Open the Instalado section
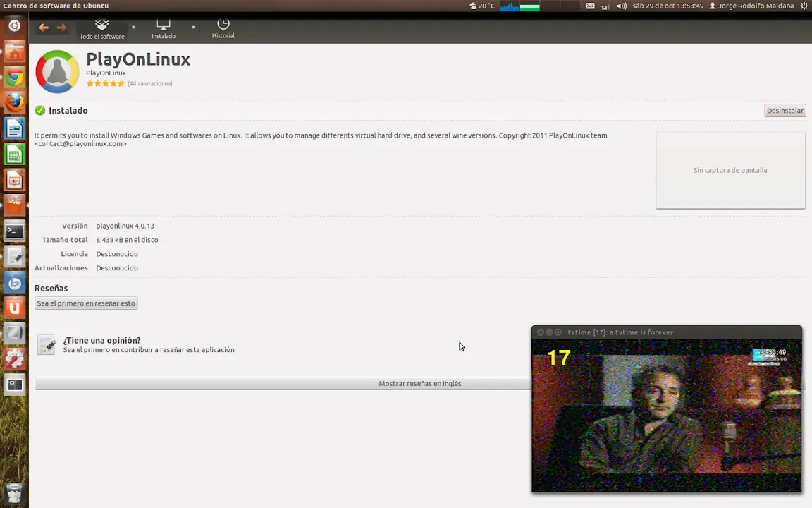The image size is (812, 508). click(164, 29)
